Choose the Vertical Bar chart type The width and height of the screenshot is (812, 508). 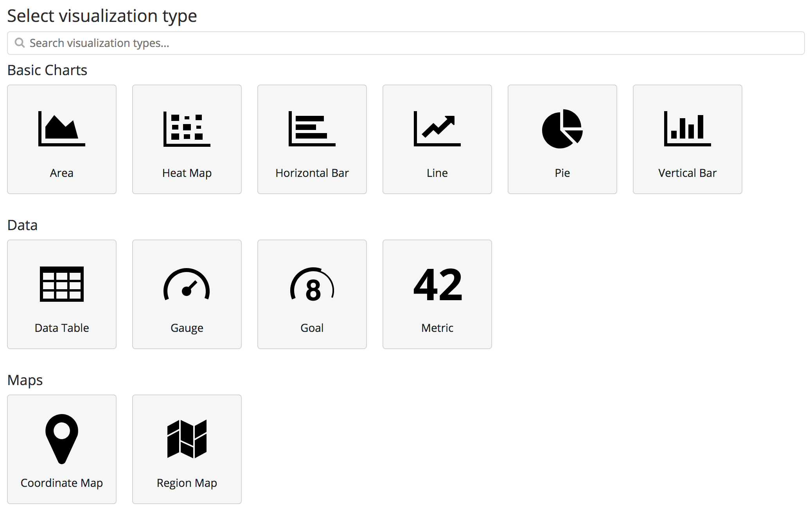click(x=688, y=139)
